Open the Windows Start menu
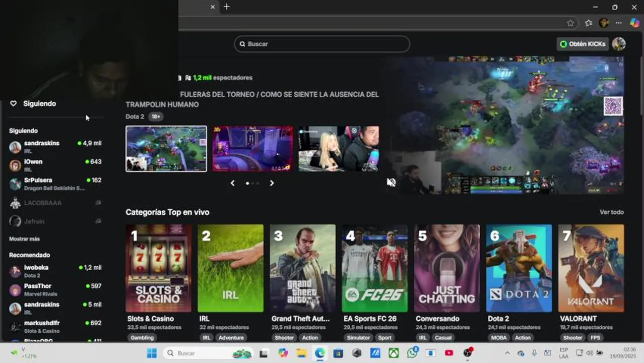The image size is (644, 363). 151,353
